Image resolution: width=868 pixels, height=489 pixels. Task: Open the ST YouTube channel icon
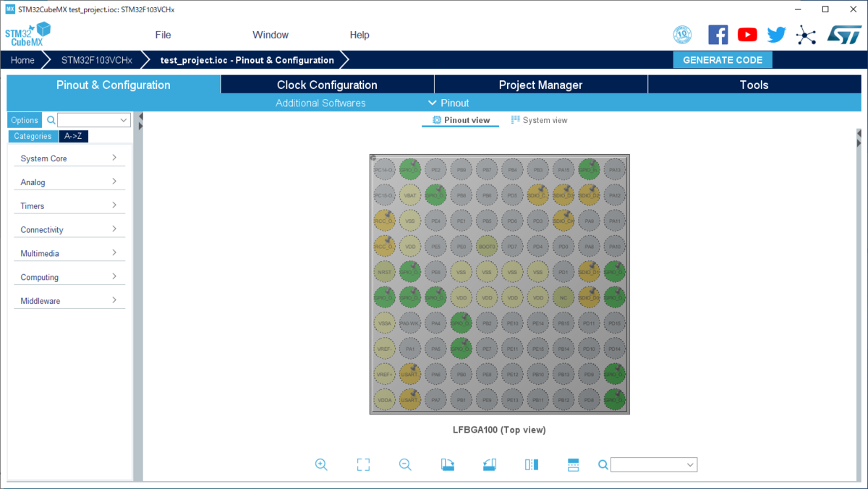coord(747,35)
